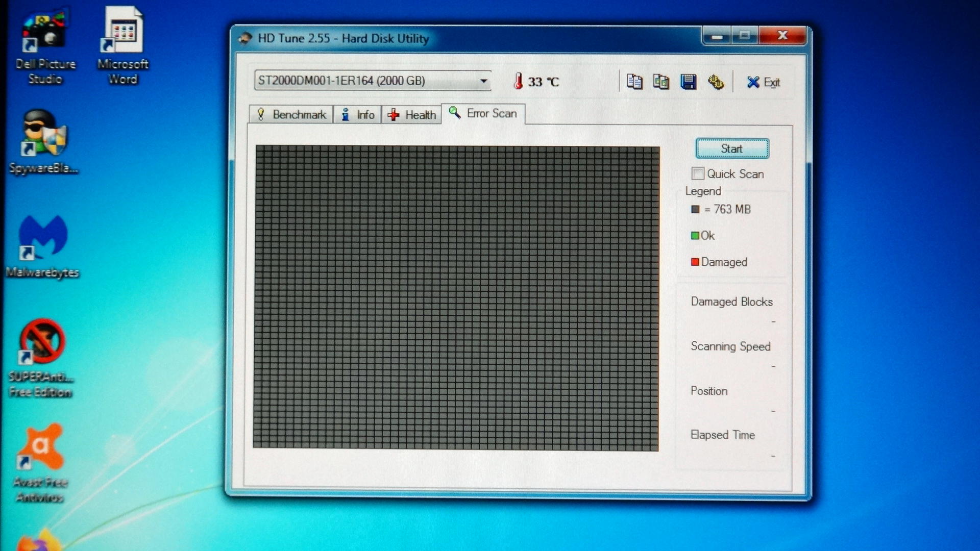Start the error scan

click(x=732, y=148)
